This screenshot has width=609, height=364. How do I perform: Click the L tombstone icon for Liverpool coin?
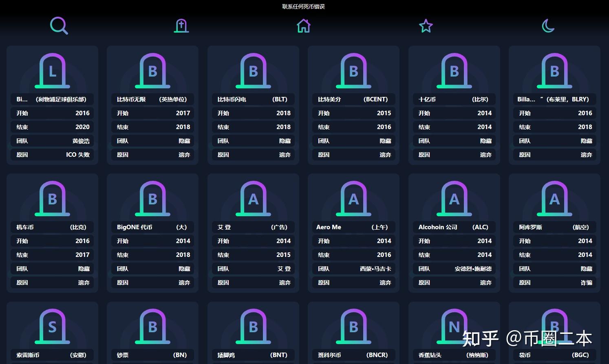click(x=52, y=71)
